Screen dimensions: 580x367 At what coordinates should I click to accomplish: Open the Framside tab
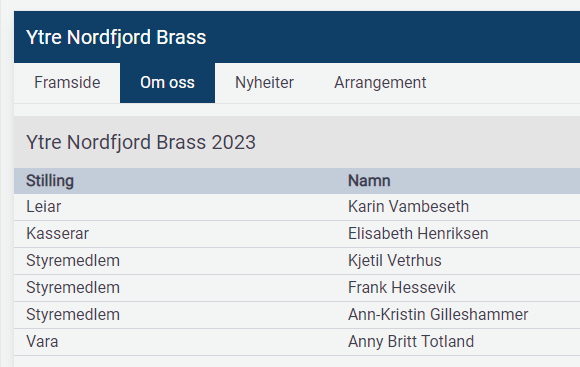click(x=67, y=83)
